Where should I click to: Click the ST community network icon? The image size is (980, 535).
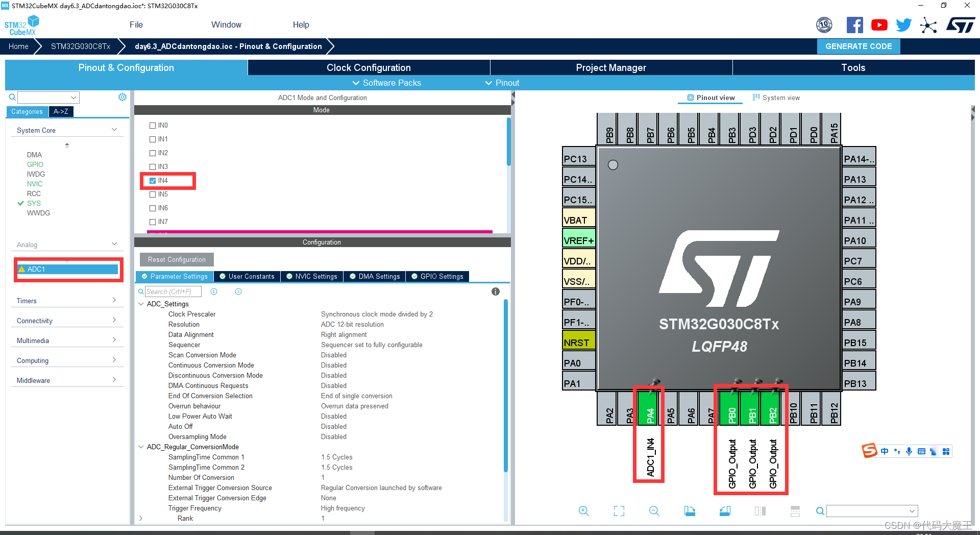928,25
